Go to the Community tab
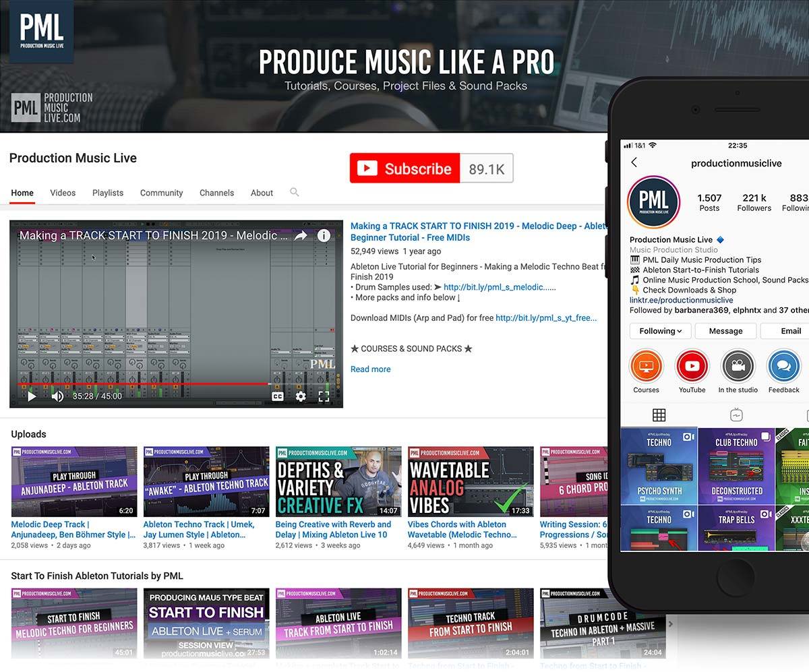Image resolution: width=809 pixels, height=672 pixels. pyautogui.click(x=162, y=193)
